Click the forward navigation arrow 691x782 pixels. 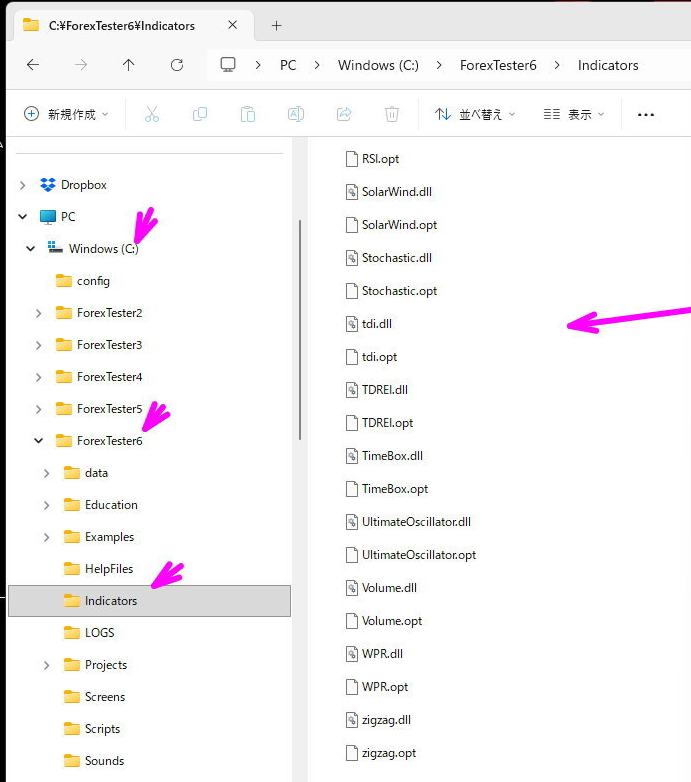tap(81, 65)
